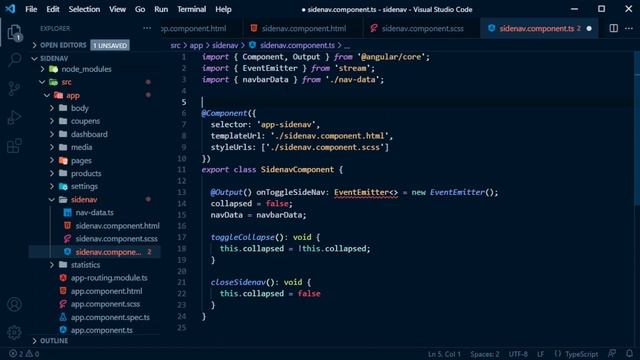
Task: Change end of line sequence LF
Action: click(x=540, y=354)
